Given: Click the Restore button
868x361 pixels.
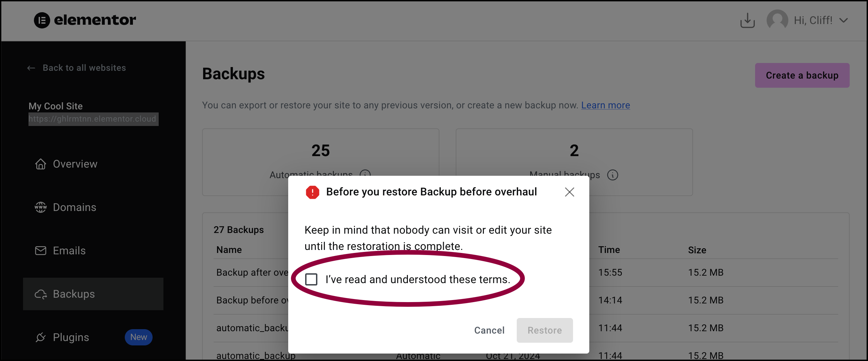Looking at the screenshot, I should pos(545,330).
